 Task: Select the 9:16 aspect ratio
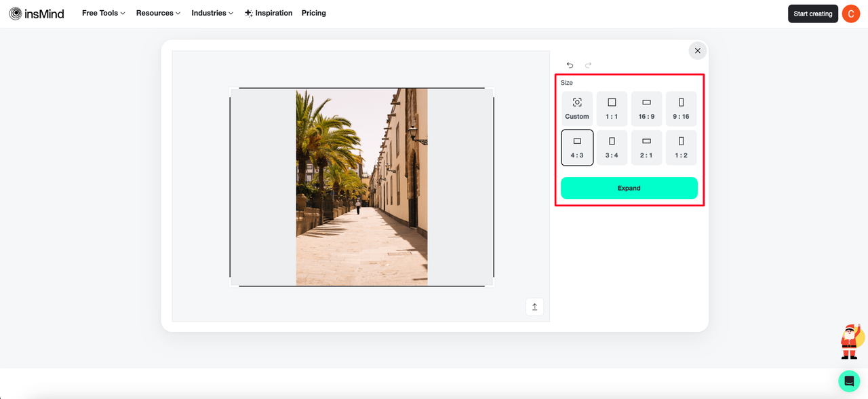coord(681,109)
